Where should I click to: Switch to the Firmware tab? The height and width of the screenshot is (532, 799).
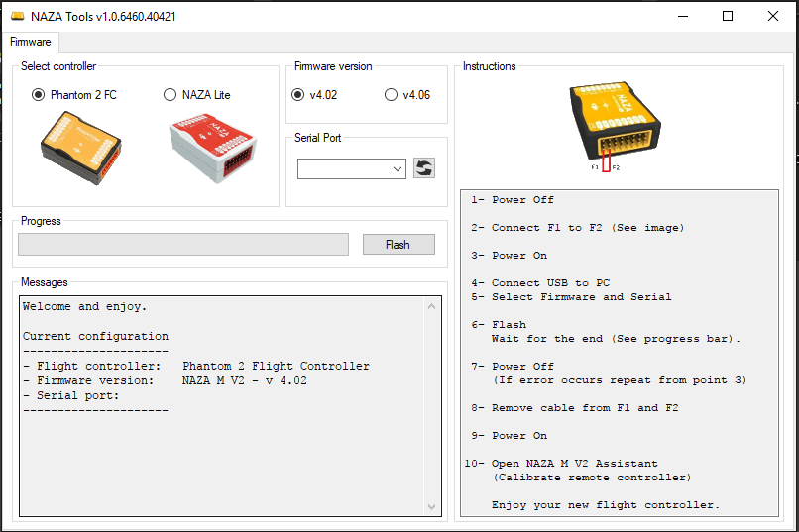pos(31,42)
